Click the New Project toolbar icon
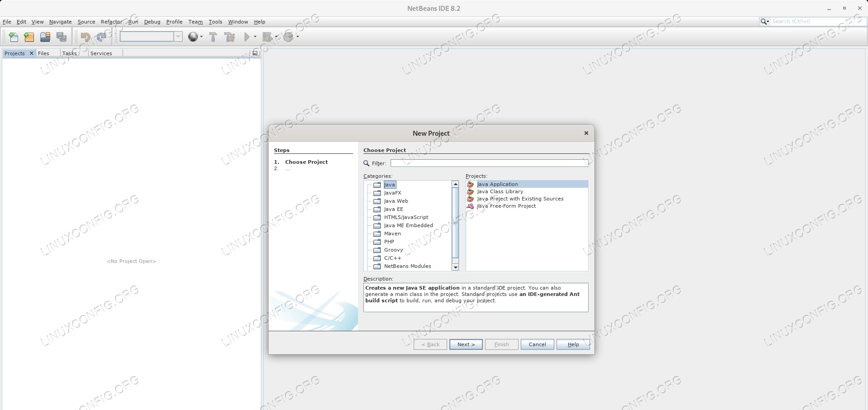 point(29,37)
